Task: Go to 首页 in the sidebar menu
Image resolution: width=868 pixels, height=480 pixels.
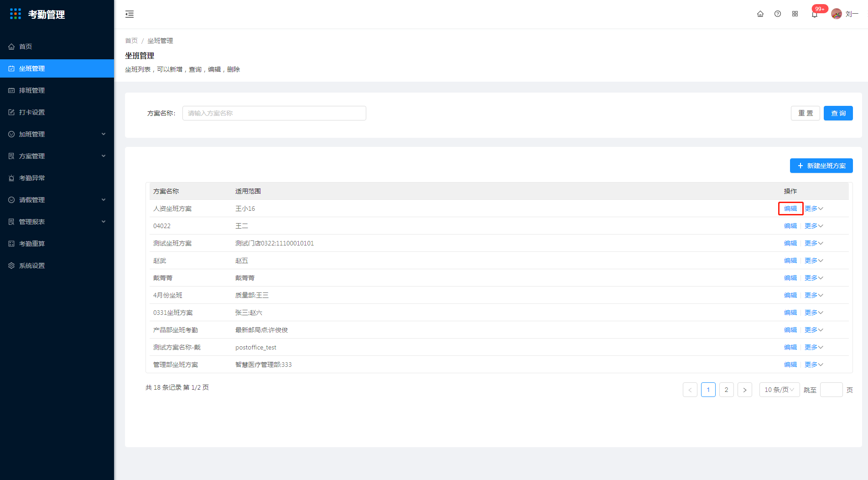Action: click(x=57, y=47)
